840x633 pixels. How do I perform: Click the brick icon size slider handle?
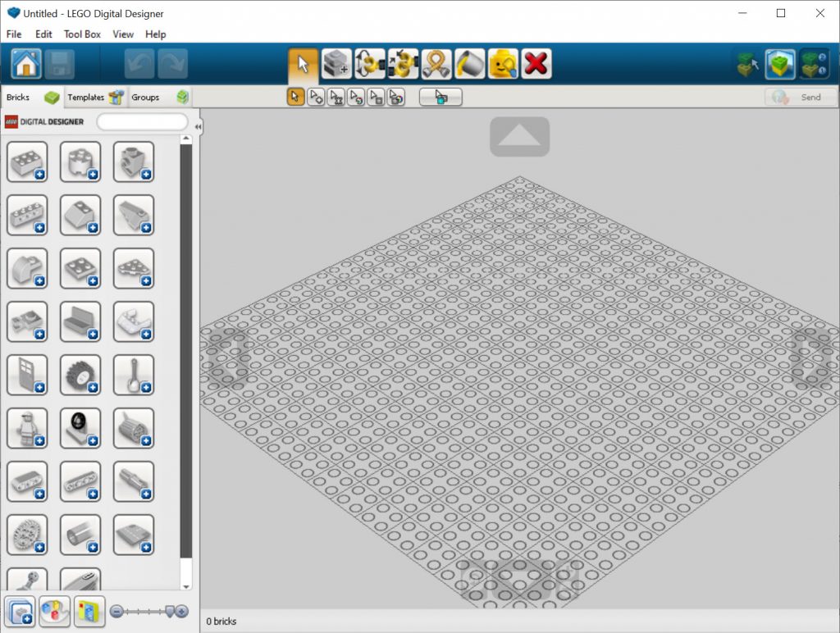tap(170, 612)
